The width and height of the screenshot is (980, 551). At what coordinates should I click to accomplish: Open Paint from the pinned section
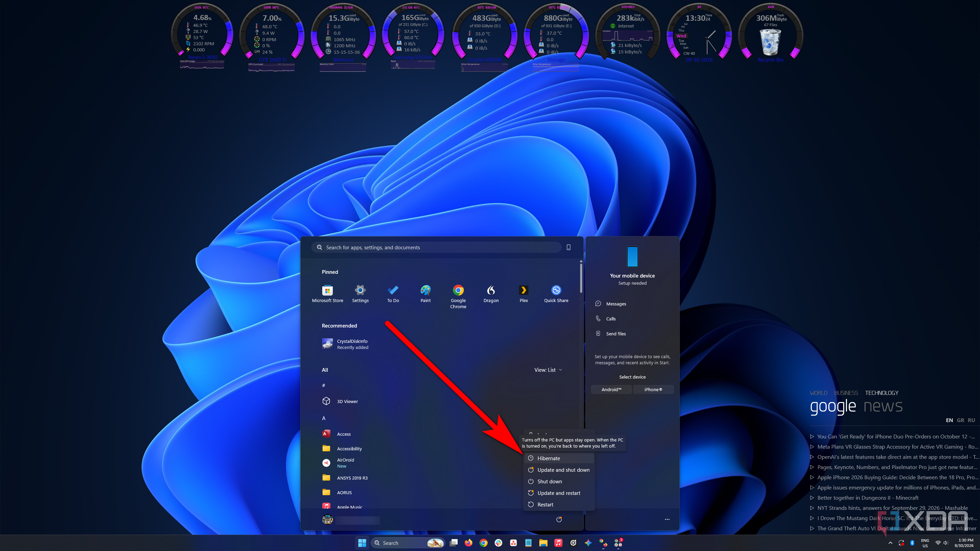[x=425, y=294]
